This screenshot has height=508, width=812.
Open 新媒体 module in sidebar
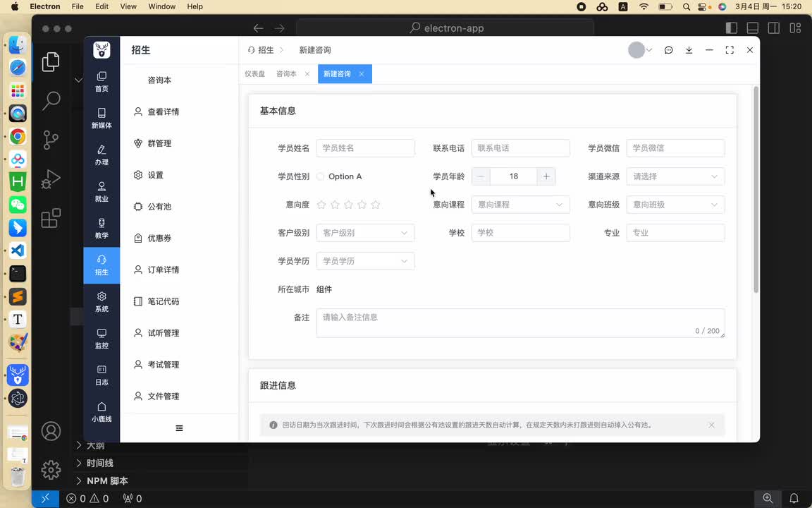(x=101, y=119)
